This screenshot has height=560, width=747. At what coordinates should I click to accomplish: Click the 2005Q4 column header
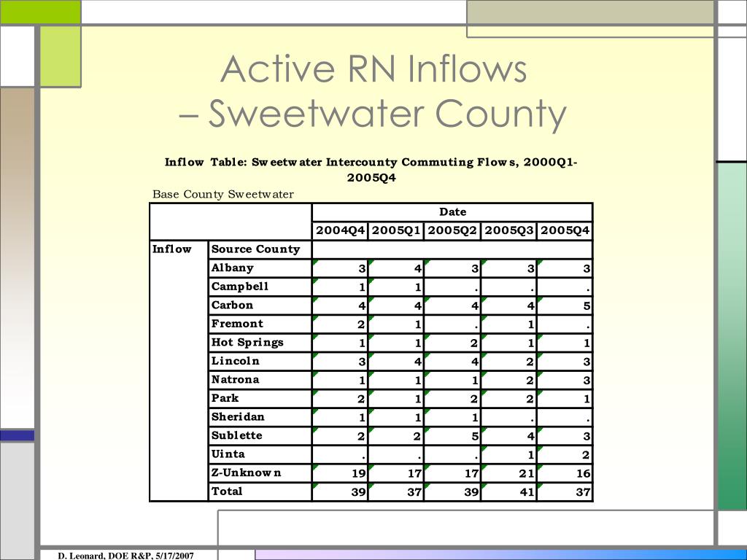[x=565, y=230]
